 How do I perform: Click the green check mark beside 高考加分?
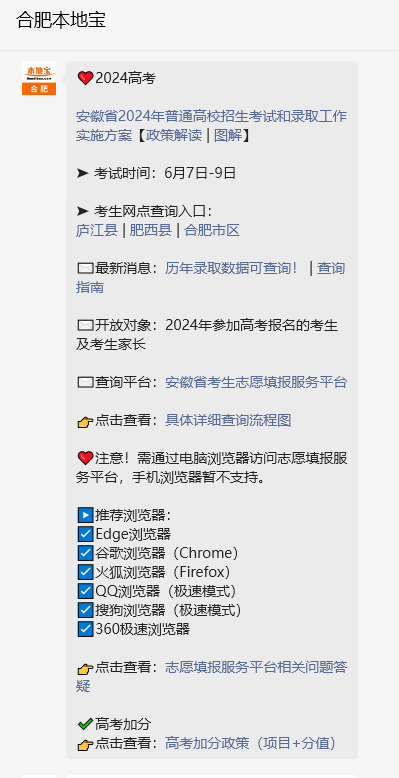(85, 724)
